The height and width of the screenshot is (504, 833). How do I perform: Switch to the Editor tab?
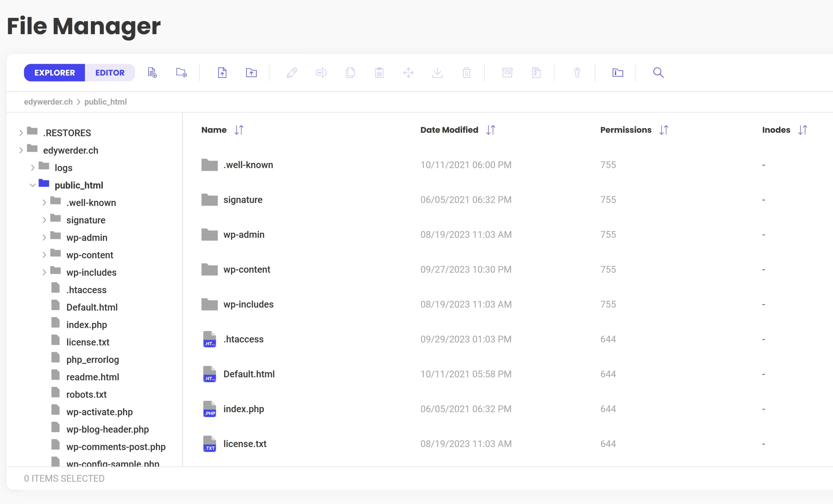pyautogui.click(x=110, y=72)
